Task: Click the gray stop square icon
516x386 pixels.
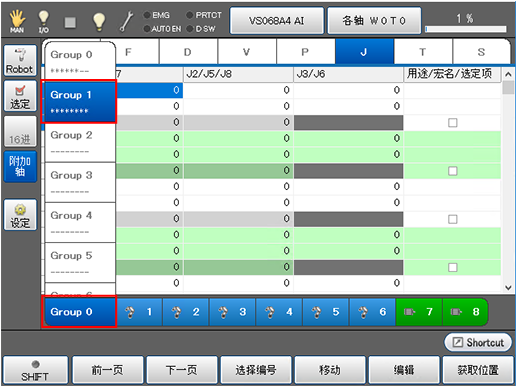Action: pos(70,22)
